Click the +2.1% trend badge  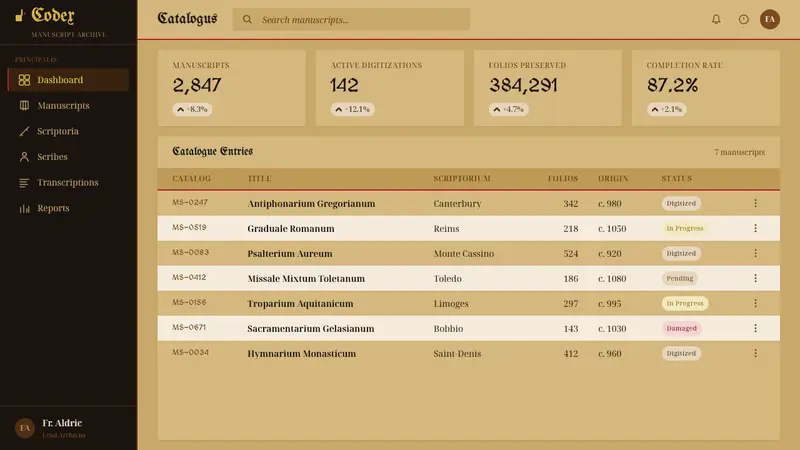[x=667, y=109]
